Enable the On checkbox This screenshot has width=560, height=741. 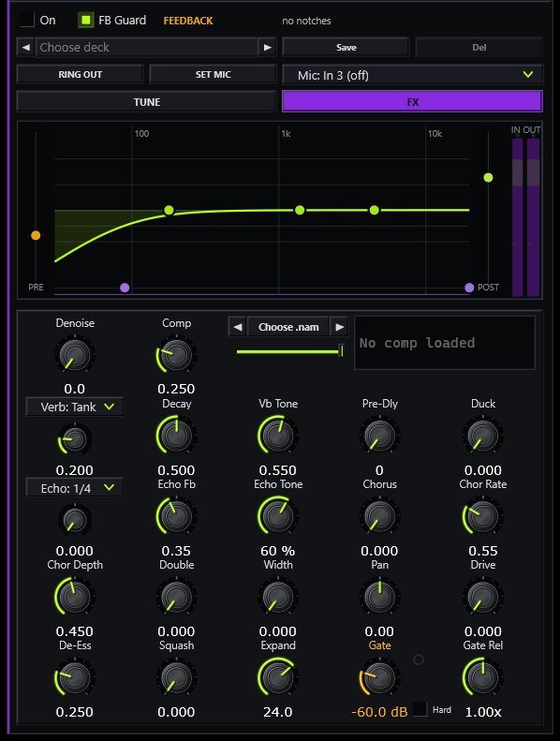(x=27, y=20)
